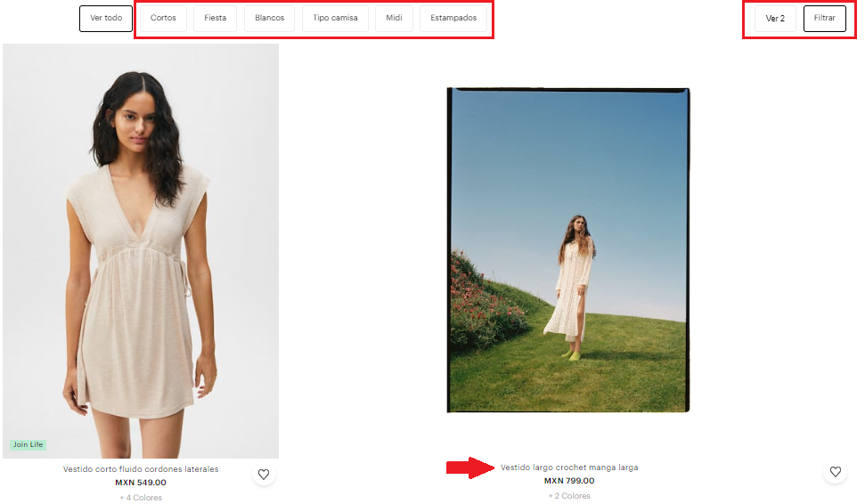Screen dimensions: 865x504
Task: Open Vestido largo crochet manga larga link
Action: coord(569,467)
